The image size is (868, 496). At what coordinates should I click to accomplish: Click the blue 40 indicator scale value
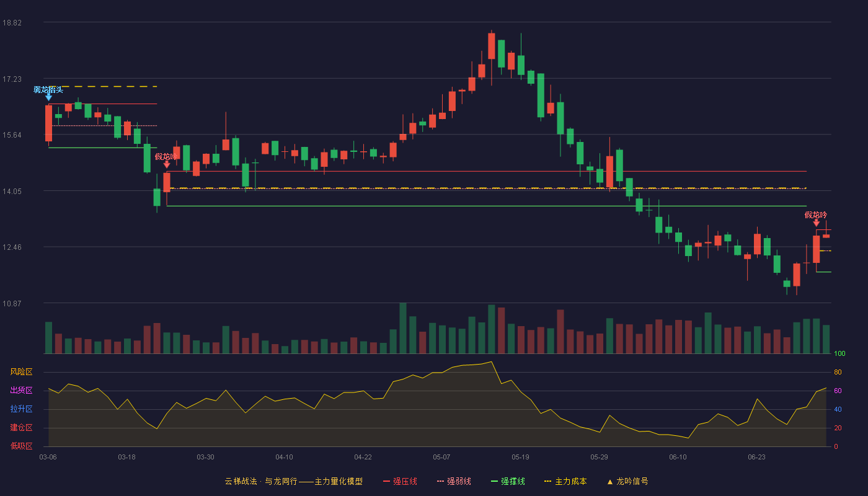point(838,409)
